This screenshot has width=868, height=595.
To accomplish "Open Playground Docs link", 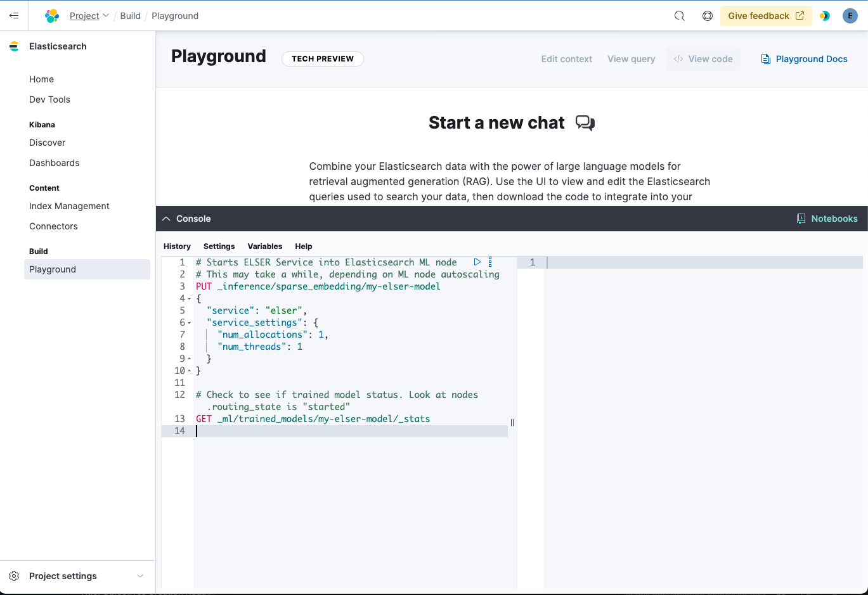I will click(x=804, y=59).
